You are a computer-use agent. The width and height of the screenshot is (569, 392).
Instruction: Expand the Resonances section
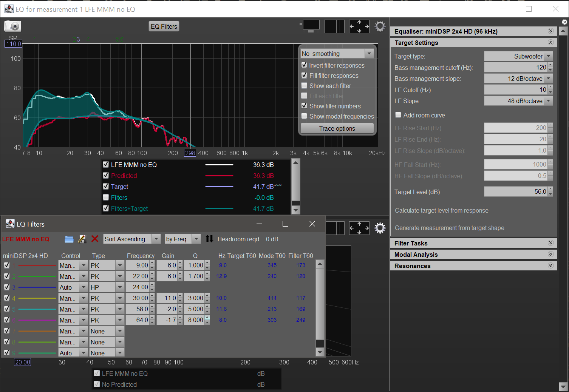pos(550,265)
